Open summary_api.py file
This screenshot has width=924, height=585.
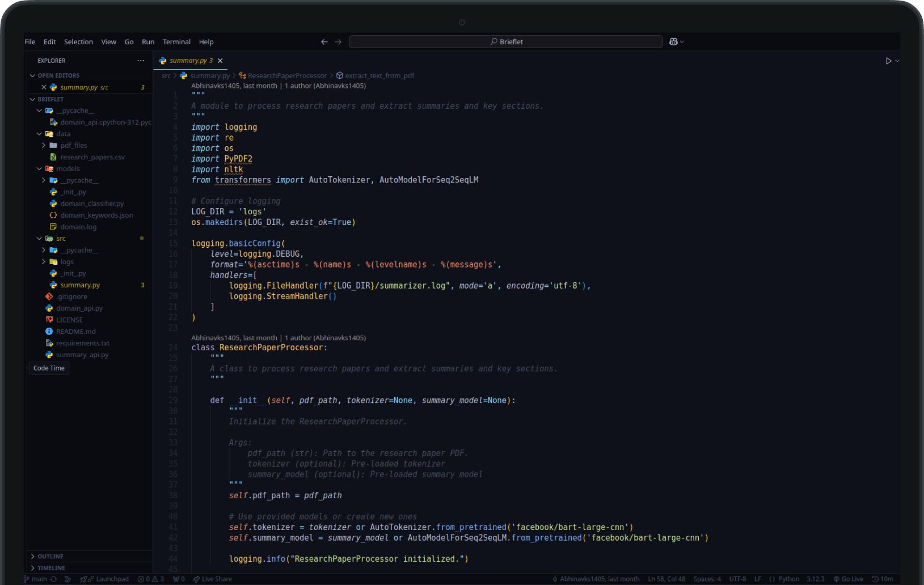pos(90,355)
